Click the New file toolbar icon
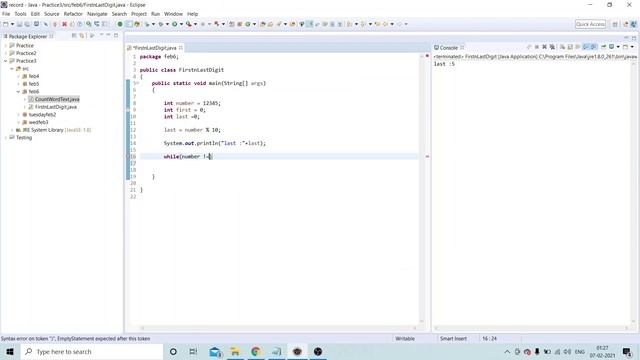 6,24
